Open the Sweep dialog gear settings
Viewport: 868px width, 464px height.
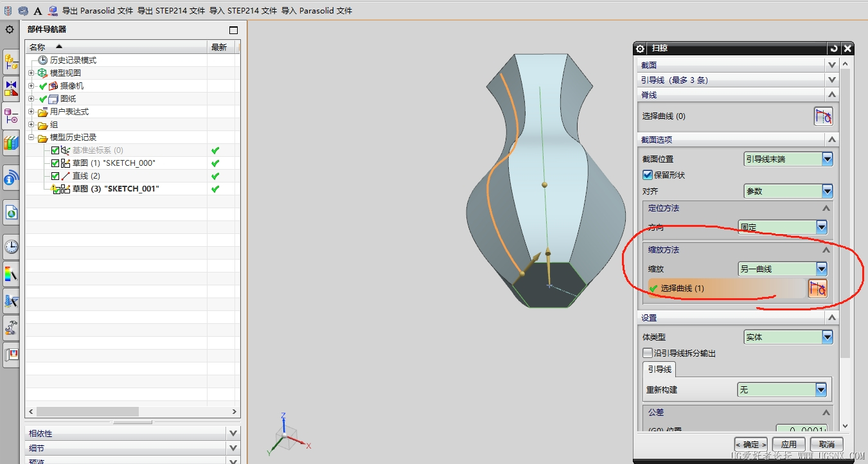click(x=640, y=48)
